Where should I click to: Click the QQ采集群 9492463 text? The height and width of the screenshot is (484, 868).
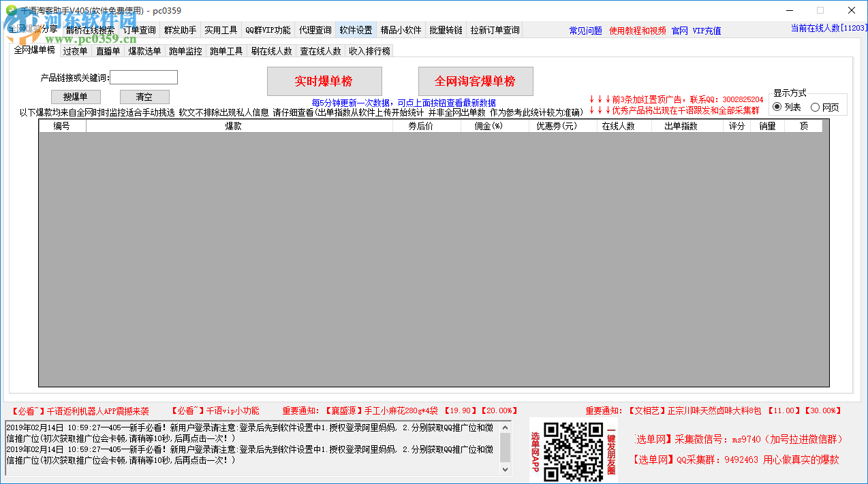coord(736,460)
